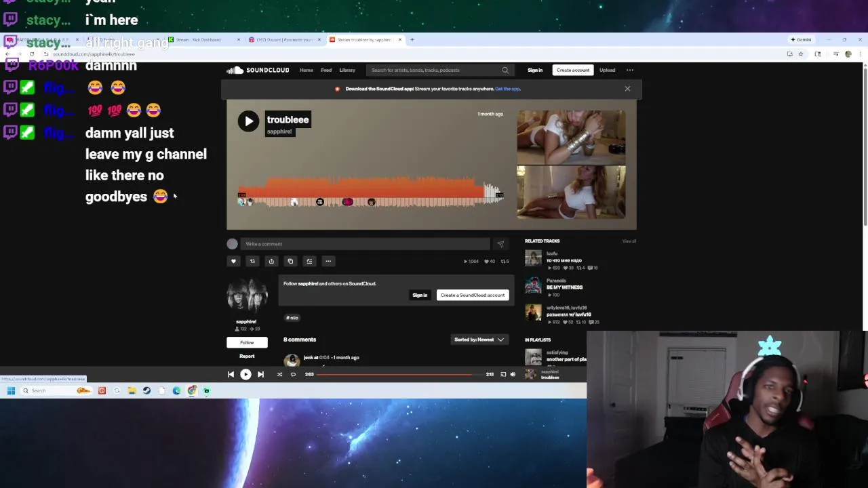Image resolution: width=868 pixels, height=488 pixels.
Task: Open the Home menu item in SoundCloud
Action: [307, 70]
